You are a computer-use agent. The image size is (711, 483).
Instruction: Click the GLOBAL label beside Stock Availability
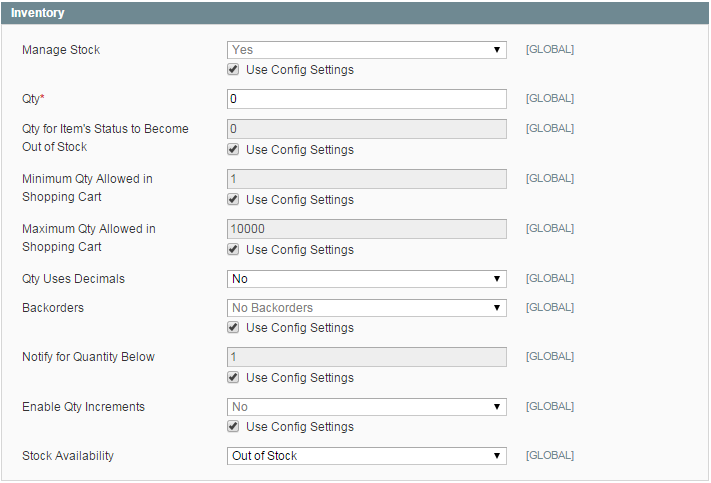point(550,456)
